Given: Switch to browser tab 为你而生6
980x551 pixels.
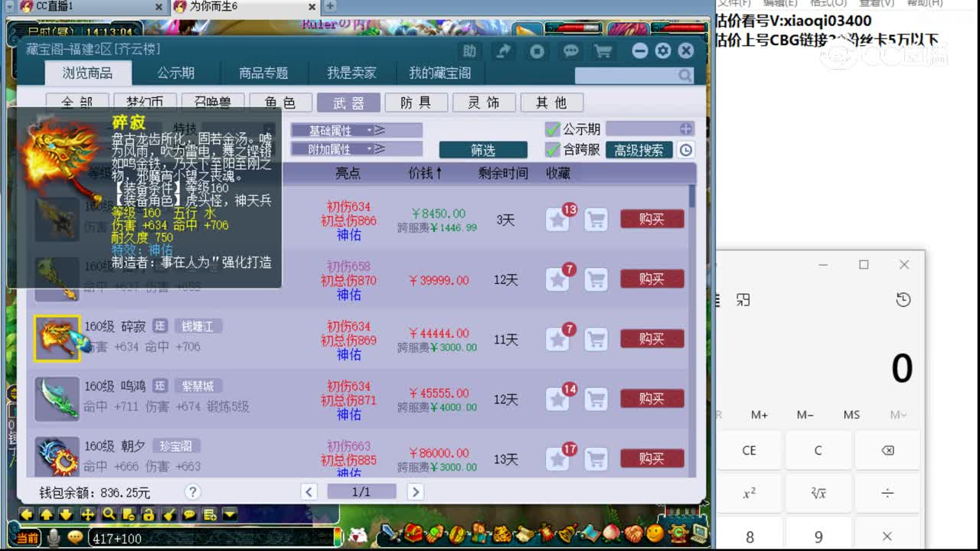Looking at the screenshot, I should [243, 6].
